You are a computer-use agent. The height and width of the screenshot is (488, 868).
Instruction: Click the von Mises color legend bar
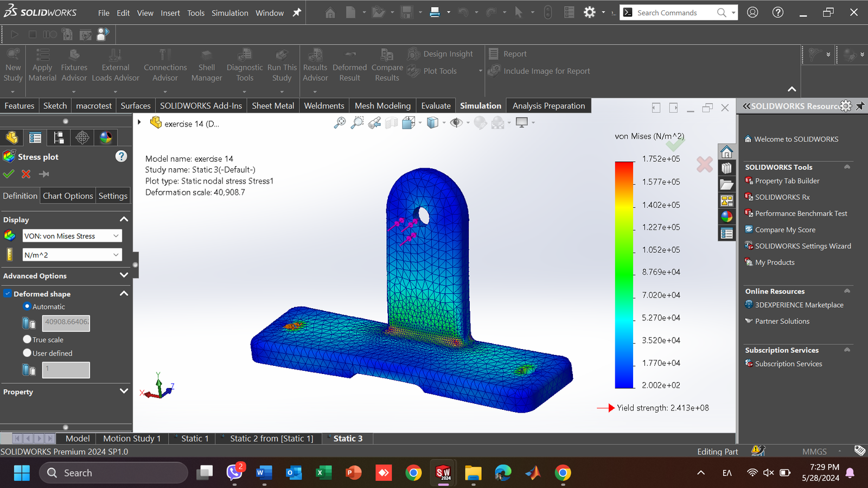[x=624, y=275]
